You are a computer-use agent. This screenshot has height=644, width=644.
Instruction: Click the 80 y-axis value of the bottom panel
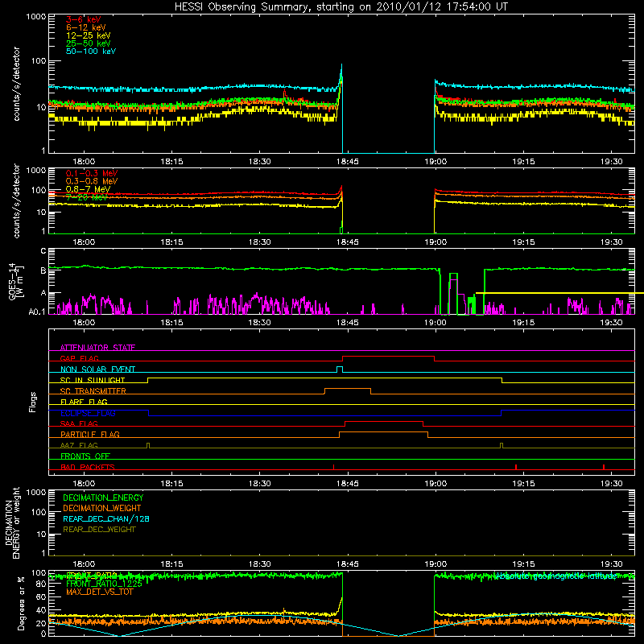pos(41,584)
